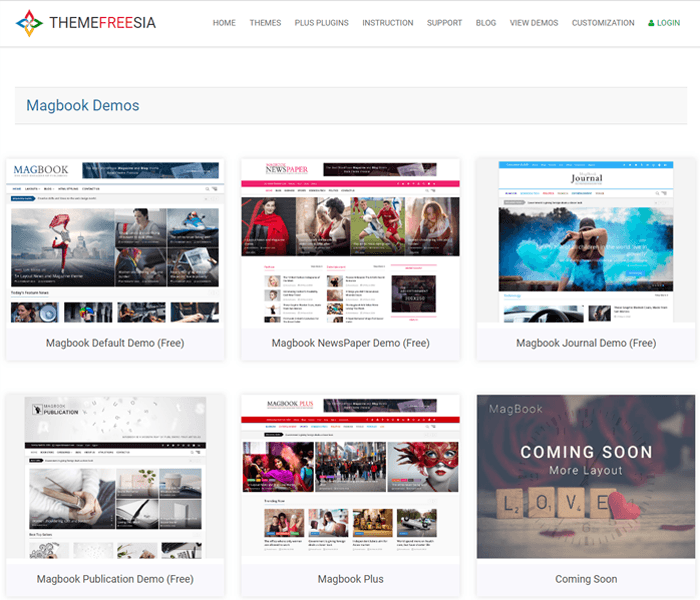Click the Magbook Publication Demo (Free) title
The height and width of the screenshot is (600, 700).
115,579
